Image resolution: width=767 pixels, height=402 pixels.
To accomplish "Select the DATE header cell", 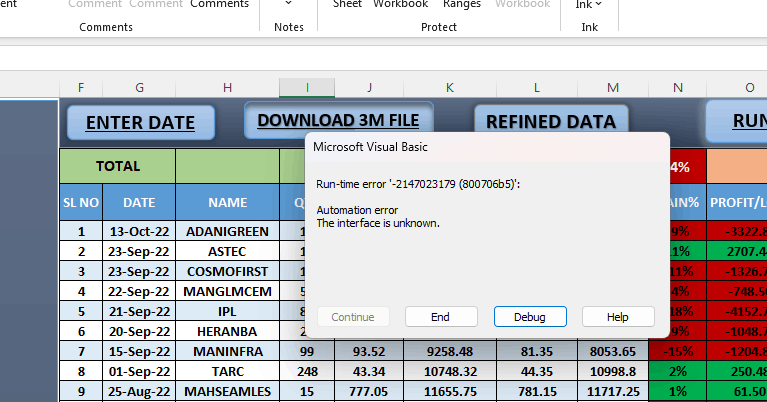I will (x=139, y=202).
